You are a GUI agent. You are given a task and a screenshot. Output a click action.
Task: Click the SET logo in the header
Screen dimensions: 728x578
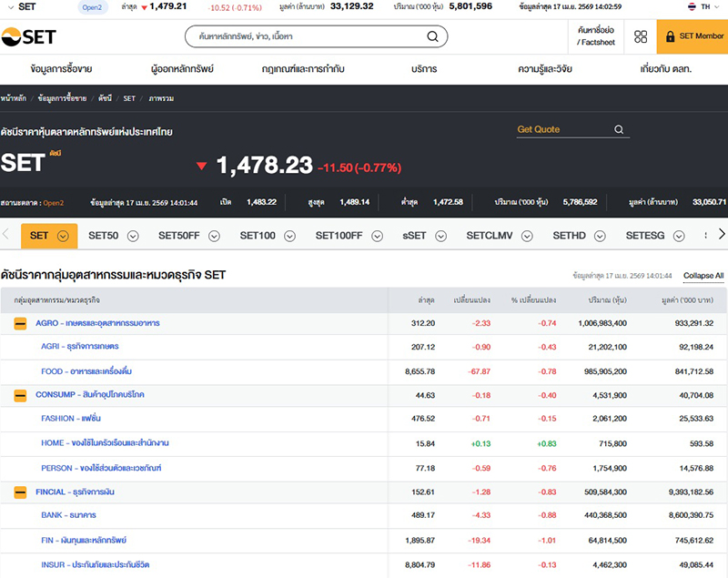(x=29, y=36)
